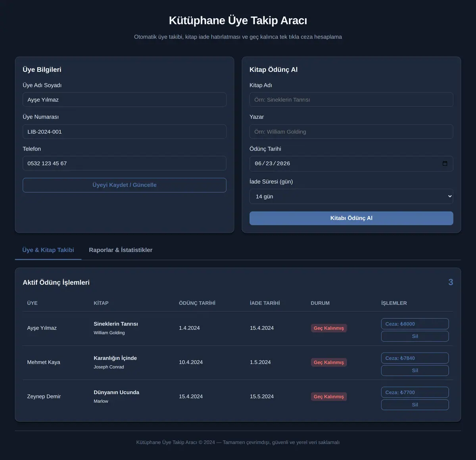Click the active loans count 3

click(x=451, y=282)
